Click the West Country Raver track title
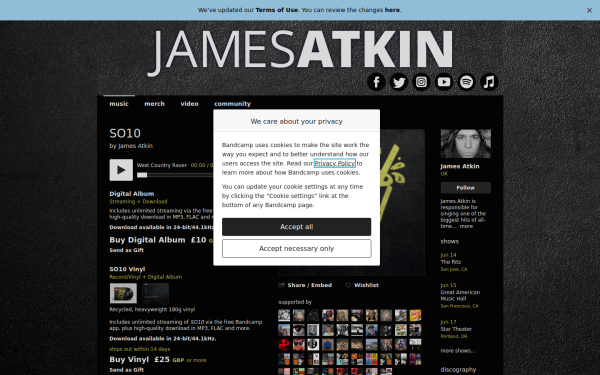Viewport: 600px width, 375px height. click(161, 165)
